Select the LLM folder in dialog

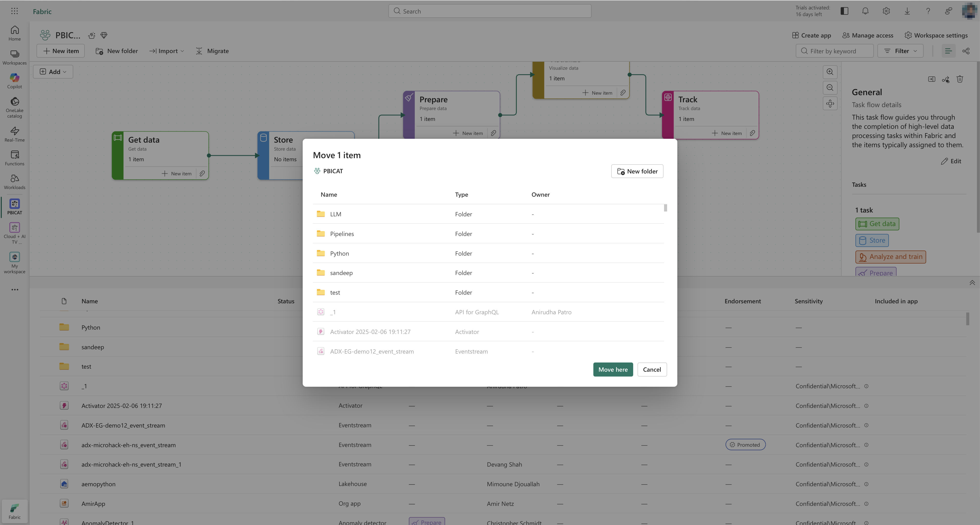(488, 214)
